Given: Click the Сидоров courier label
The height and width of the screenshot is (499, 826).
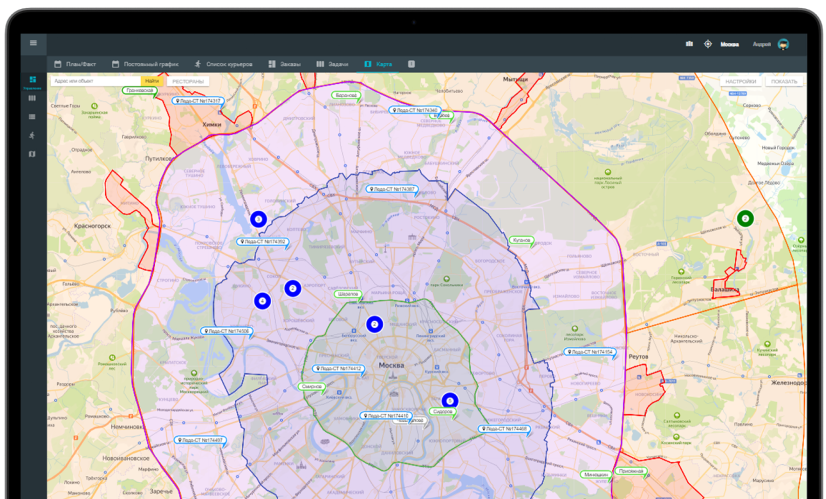Looking at the screenshot, I should click(x=442, y=412).
